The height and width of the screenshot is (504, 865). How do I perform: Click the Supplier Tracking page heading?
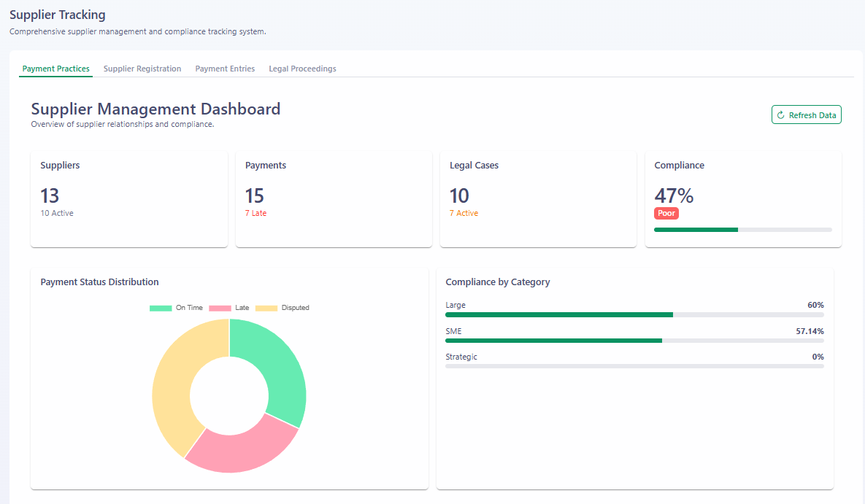pos(58,15)
